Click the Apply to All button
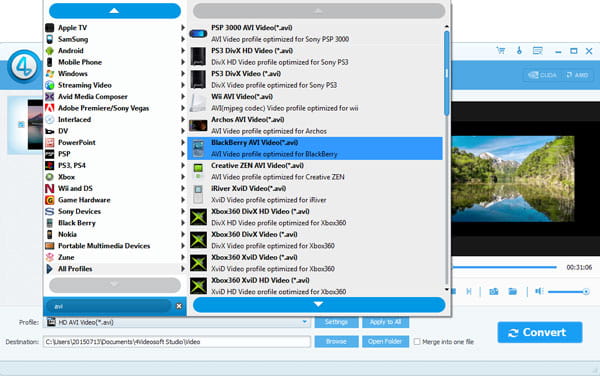600x376 pixels. coord(385,322)
